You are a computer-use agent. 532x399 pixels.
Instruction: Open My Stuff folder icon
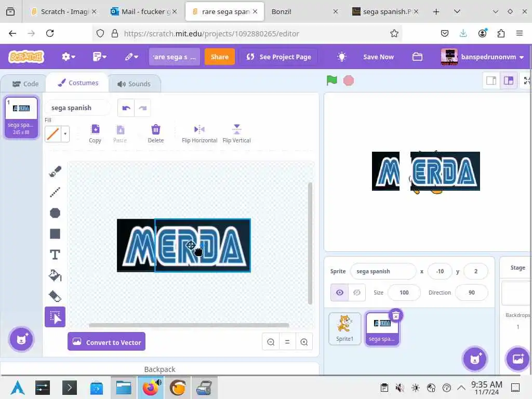pyautogui.click(x=417, y=57)
